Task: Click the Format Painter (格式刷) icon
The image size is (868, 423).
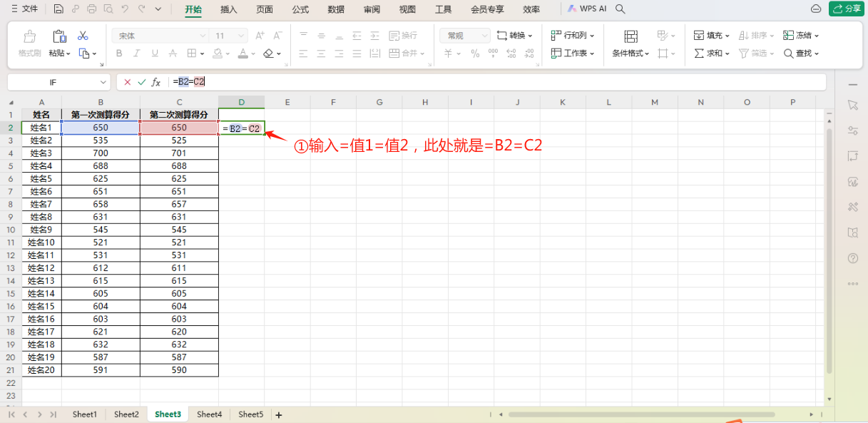Action: coord(29,37)
